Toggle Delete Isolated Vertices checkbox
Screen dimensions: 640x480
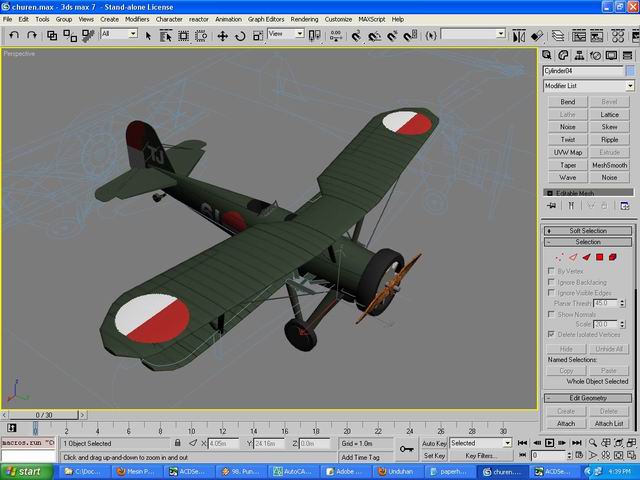tap(552, 334)
